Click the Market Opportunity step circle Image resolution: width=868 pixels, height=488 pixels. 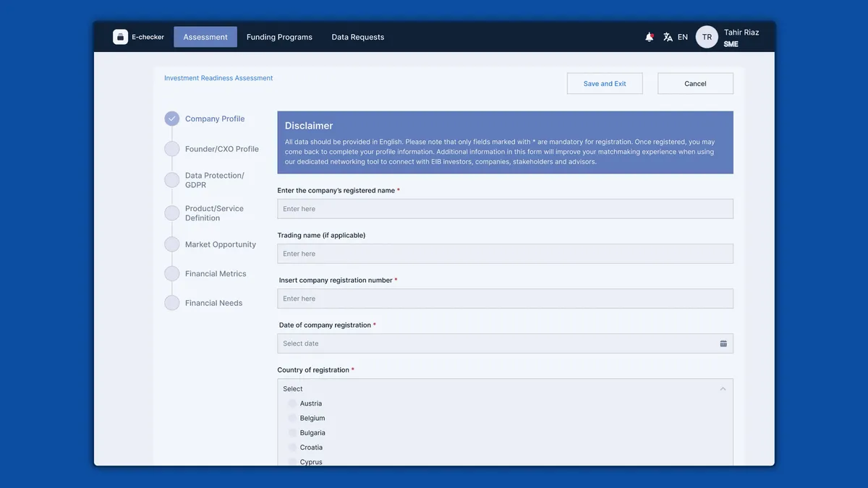171,244
